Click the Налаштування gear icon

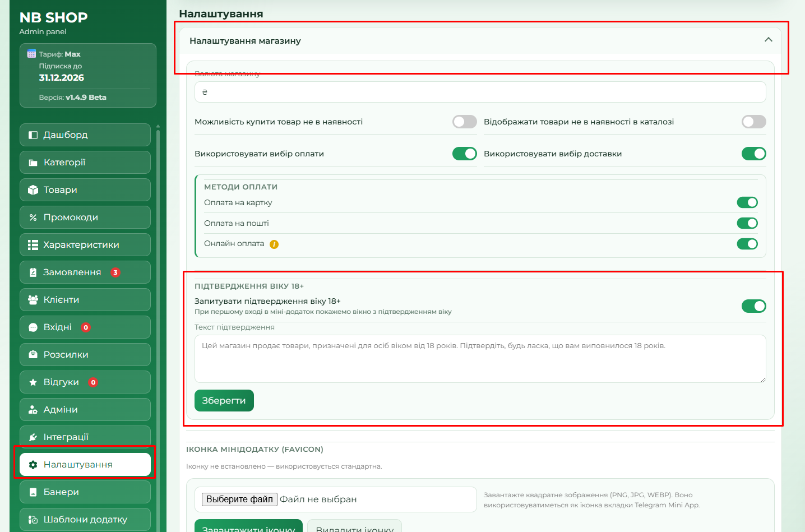(33, 465)
